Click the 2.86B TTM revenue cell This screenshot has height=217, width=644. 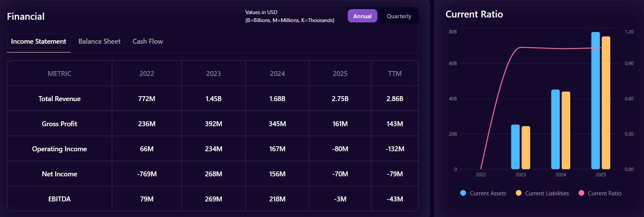[x=395, y=99]
